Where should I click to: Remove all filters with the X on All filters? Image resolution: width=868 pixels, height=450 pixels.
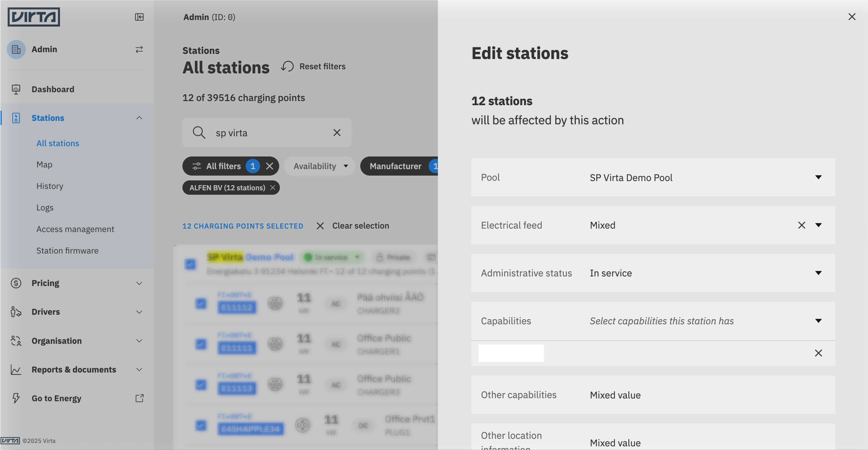269,166
